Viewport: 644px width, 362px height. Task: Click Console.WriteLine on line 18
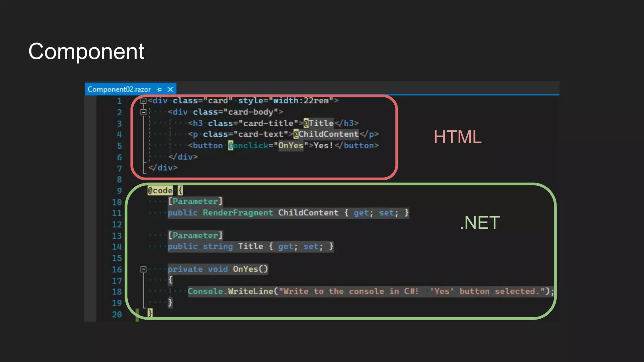pos(230,291)
